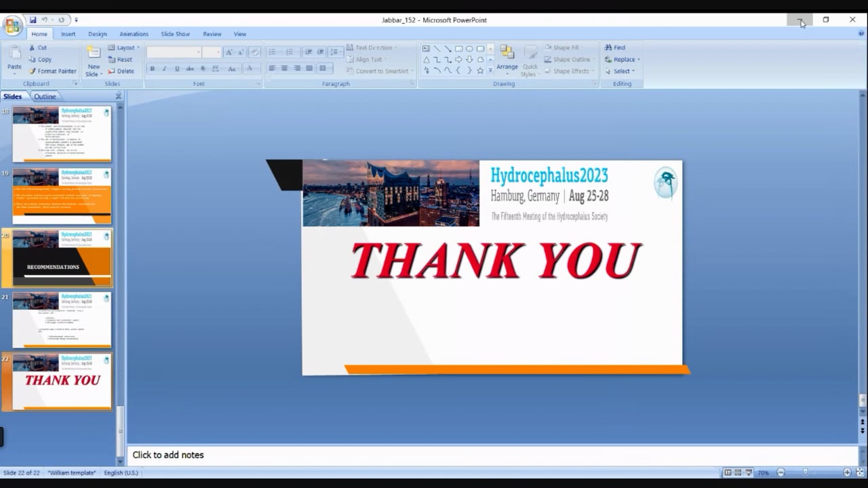Select the 5-point Star shape
This screenshot has width=868, height=488.
pos(480,70)
